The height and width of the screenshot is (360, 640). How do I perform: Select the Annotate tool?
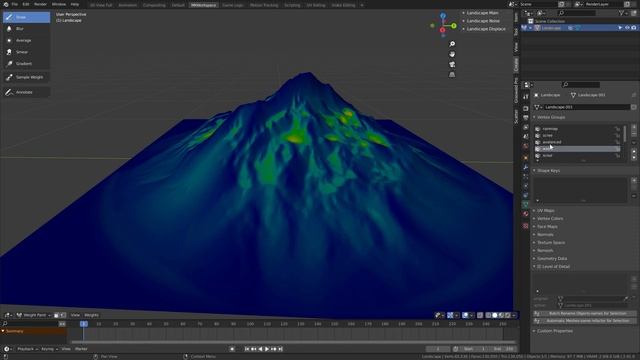(x=27, y=92)
